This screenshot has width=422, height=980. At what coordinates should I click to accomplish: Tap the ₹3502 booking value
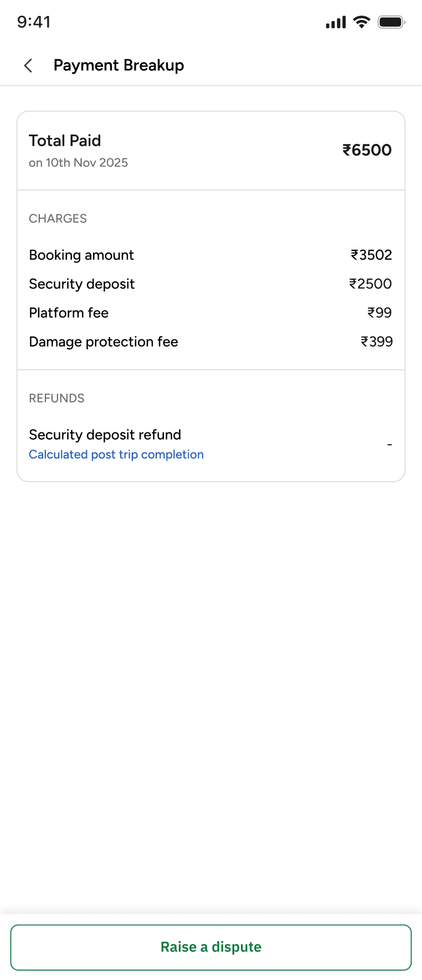click(371, 255)
